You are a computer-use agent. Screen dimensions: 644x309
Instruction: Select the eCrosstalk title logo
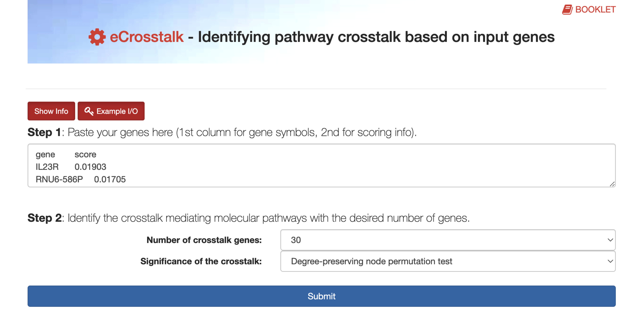pos(146,37)
